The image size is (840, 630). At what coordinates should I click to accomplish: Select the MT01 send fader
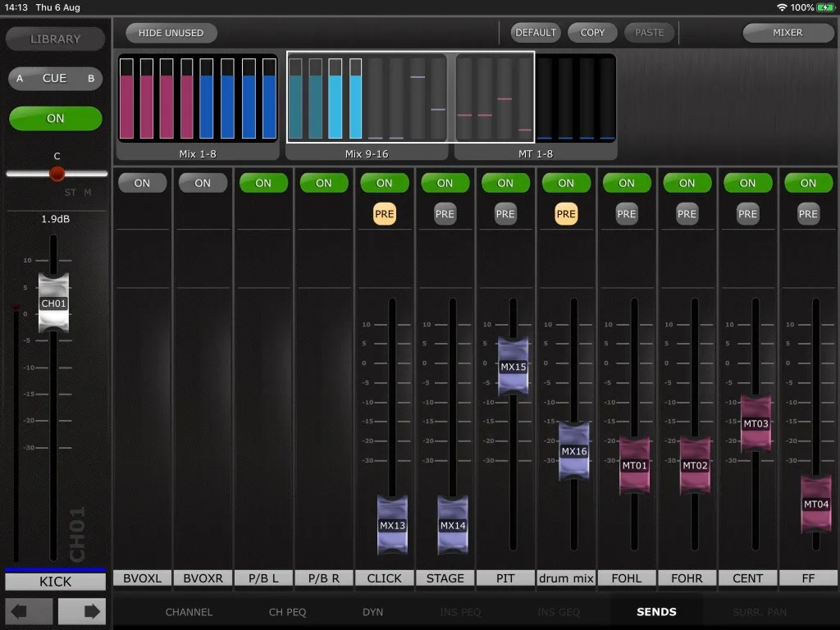[x=634, y=465]
